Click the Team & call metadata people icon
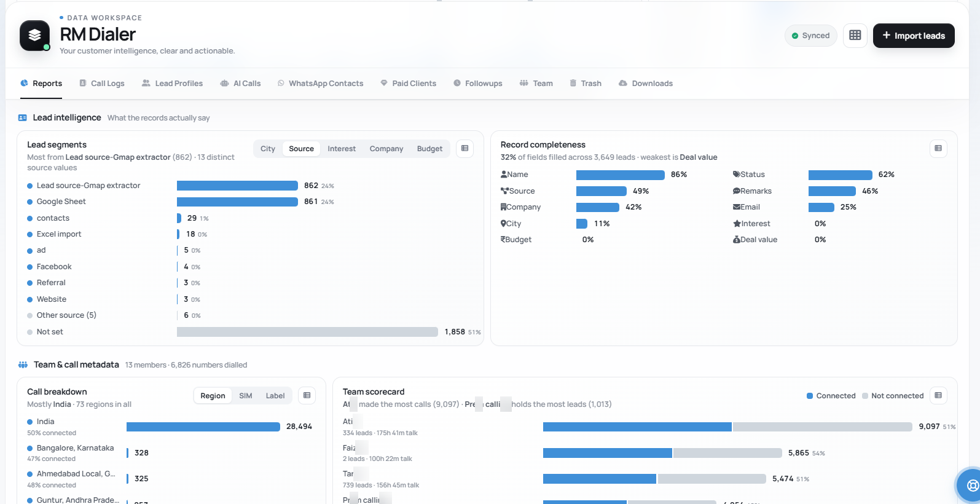 coord(23,364)
